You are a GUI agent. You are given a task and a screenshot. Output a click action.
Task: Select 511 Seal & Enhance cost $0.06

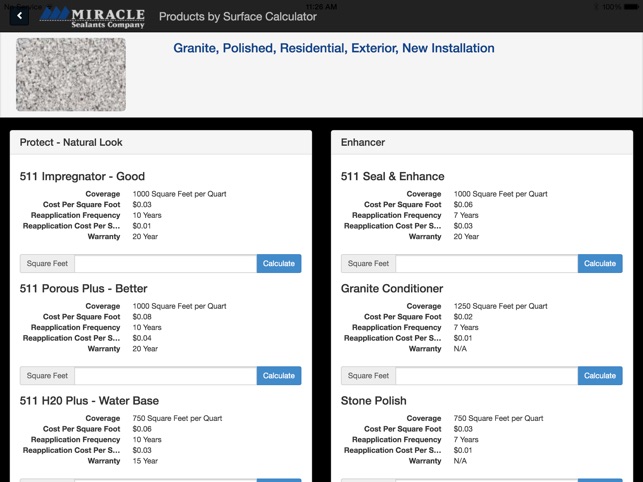463,204
